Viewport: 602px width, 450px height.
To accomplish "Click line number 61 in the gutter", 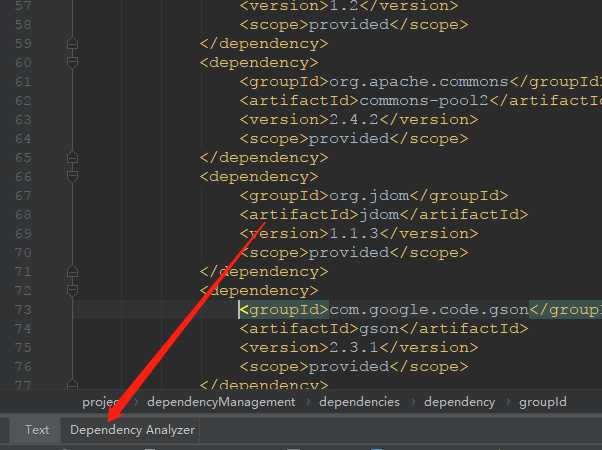I will pyautogui.click(x=23, y=81).
